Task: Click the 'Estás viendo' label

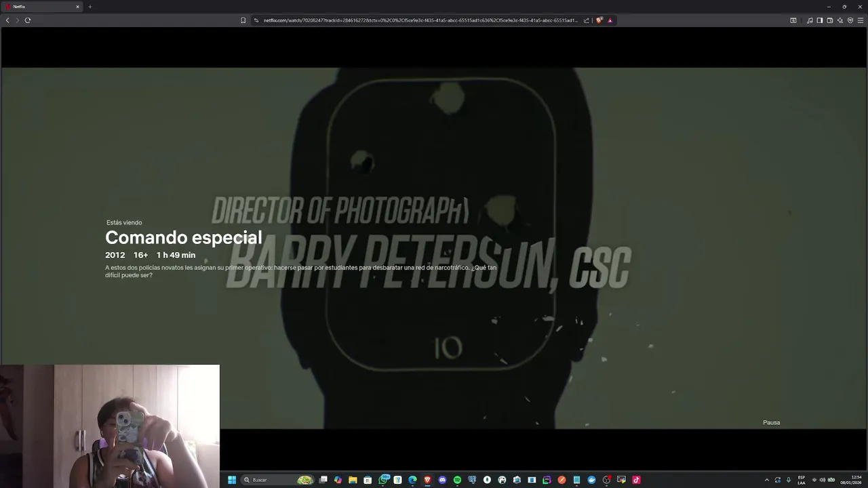Action: [124, 222]
